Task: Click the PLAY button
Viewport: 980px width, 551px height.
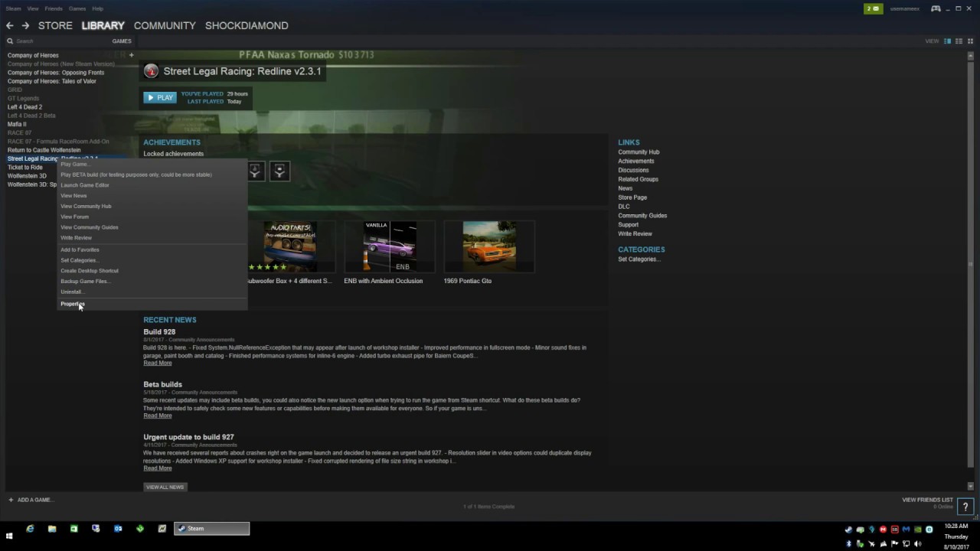Action: tap(160, 97)
